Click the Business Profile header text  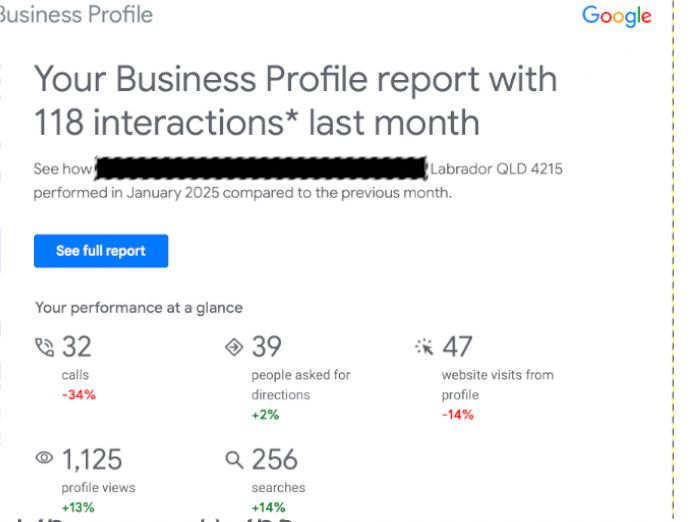coord(76,14)
